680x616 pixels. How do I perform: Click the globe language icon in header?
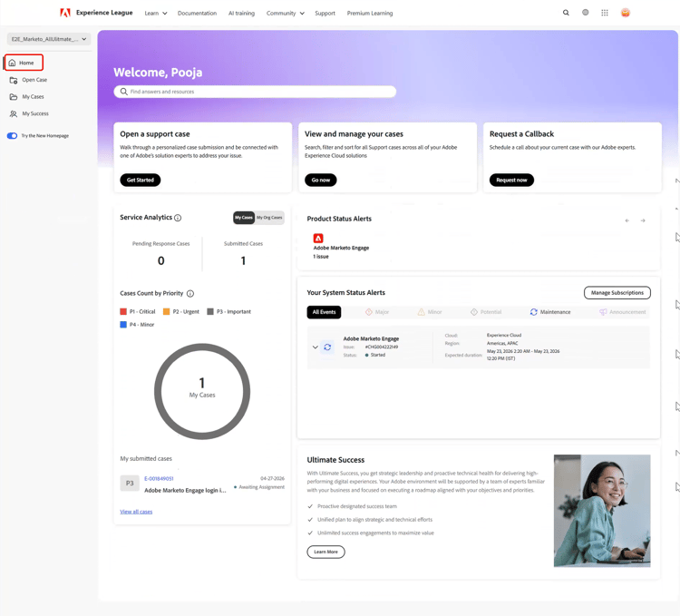[x=585, y=13]
